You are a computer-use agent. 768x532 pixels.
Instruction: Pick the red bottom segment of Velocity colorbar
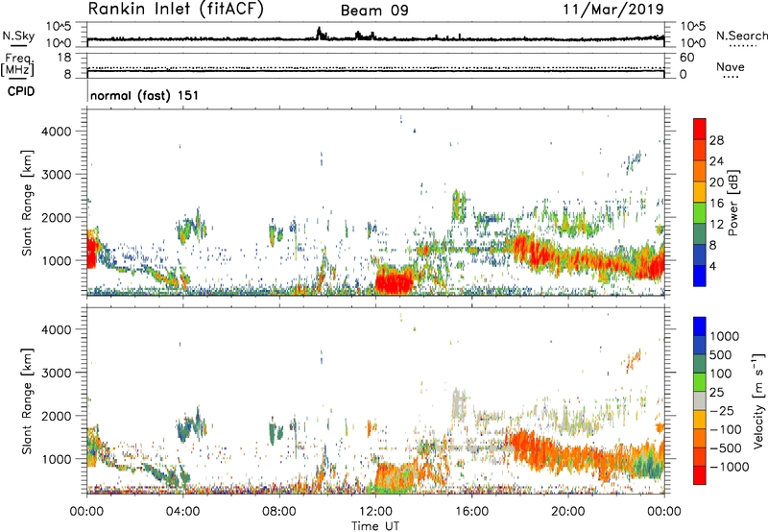700,475
